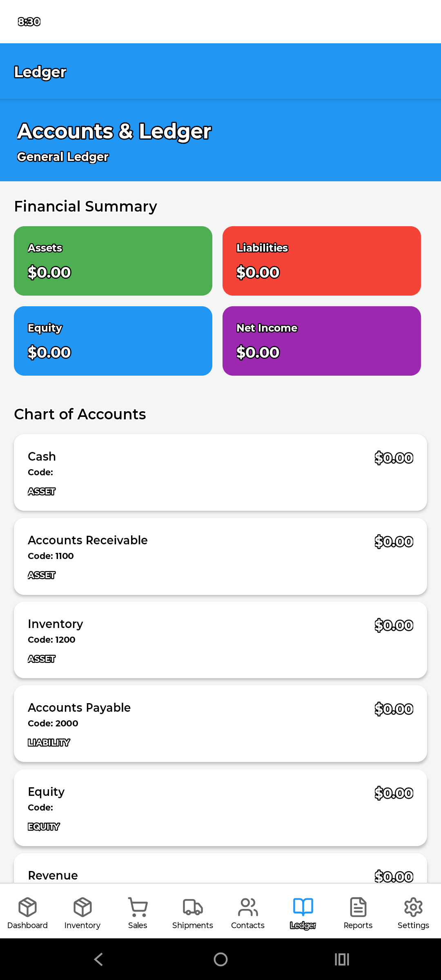This screenshot has height=980, width=441.
Task: Open the Dashboard cube icon
Action: pos(27,907)
